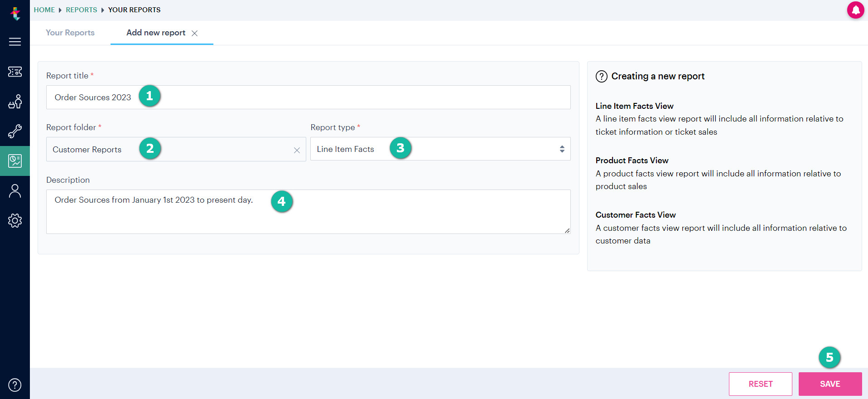Open the tickets icon in sidebar
The width and height of the screenshot is (868, 399).
[x=15, y=72]
